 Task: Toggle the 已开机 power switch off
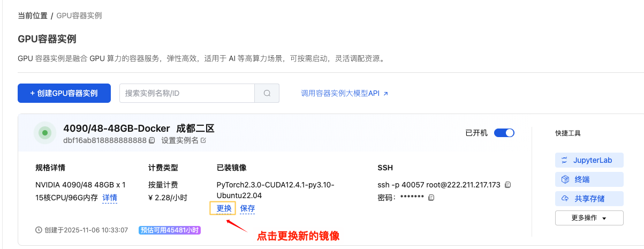tap(504, 133)
